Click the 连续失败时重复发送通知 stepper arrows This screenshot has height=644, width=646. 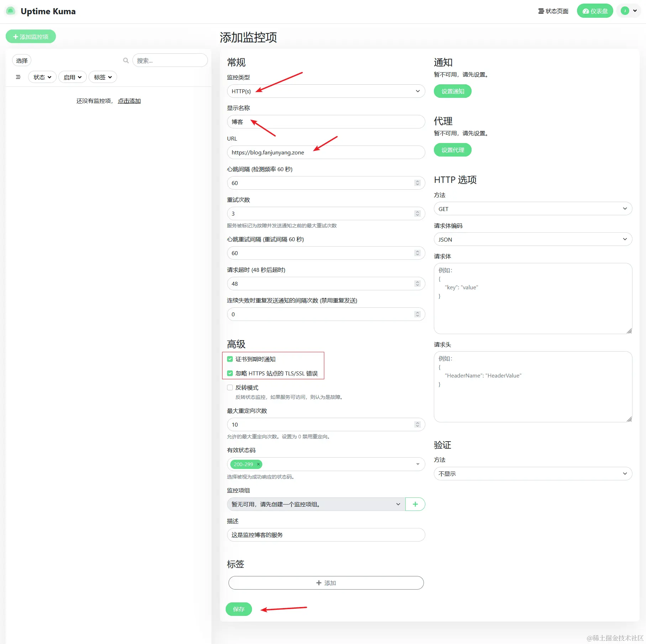[x=417, y=314]
